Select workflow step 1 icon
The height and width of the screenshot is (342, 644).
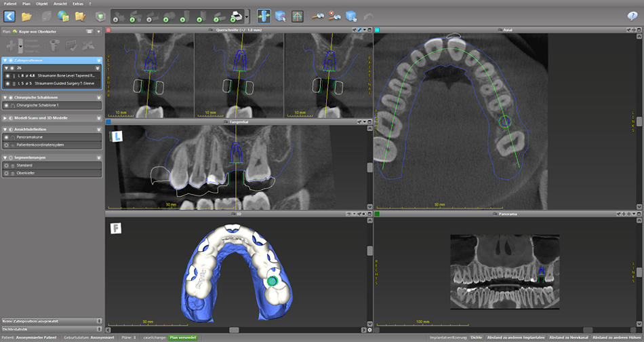(119, 17)
